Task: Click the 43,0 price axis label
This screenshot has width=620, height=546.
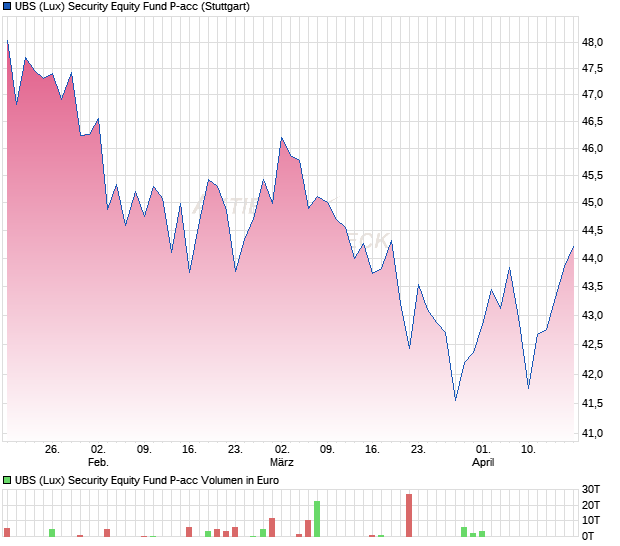Action: coord(592,316)
